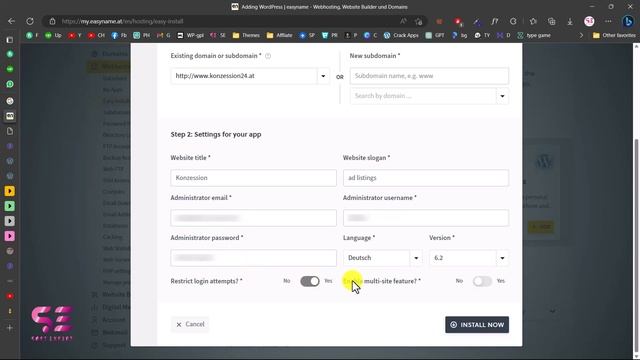
Task: Click the Website slogan field
Action: 426,178
